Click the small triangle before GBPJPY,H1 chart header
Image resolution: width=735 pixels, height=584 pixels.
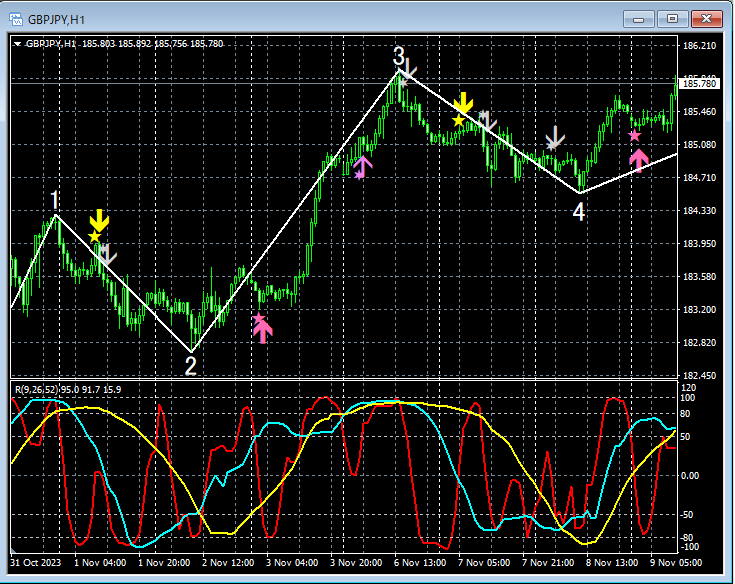[18, 44]
